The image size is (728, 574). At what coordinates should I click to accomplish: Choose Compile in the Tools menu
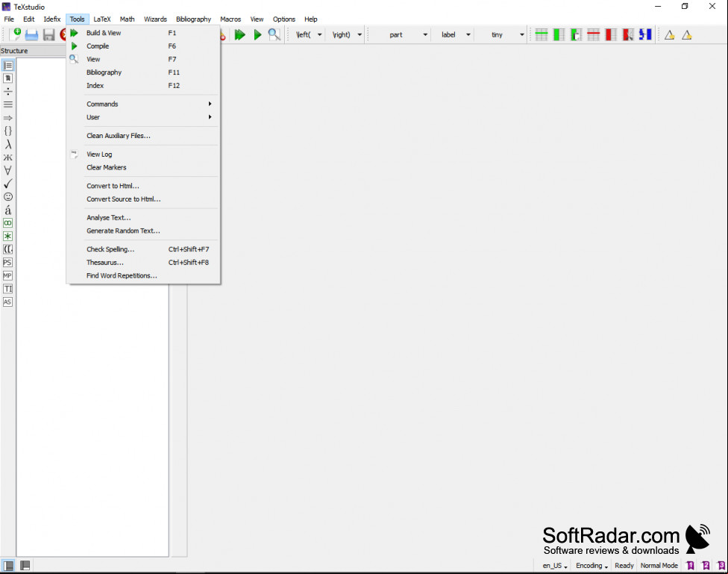(x=143, y=46)
